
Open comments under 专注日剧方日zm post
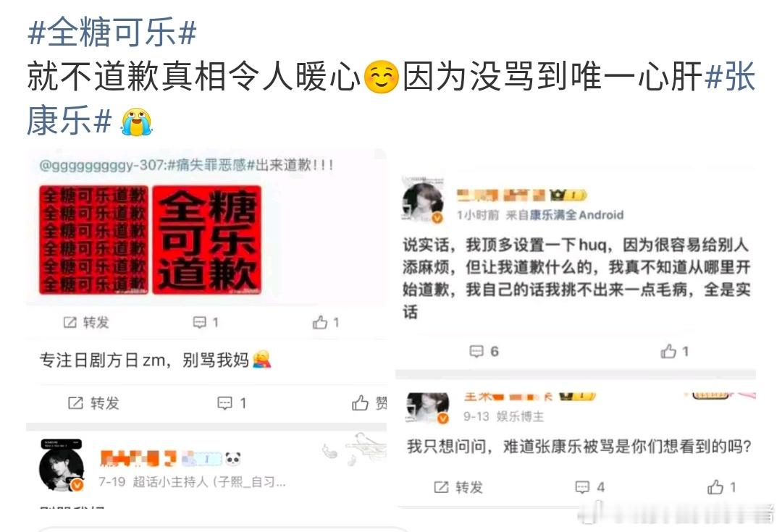232,403
